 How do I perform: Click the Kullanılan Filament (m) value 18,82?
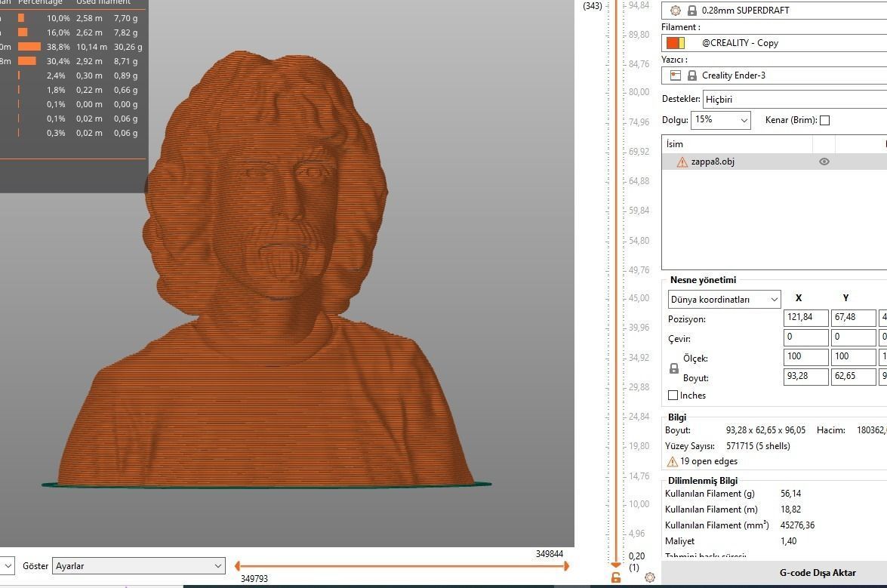(791, 509)
